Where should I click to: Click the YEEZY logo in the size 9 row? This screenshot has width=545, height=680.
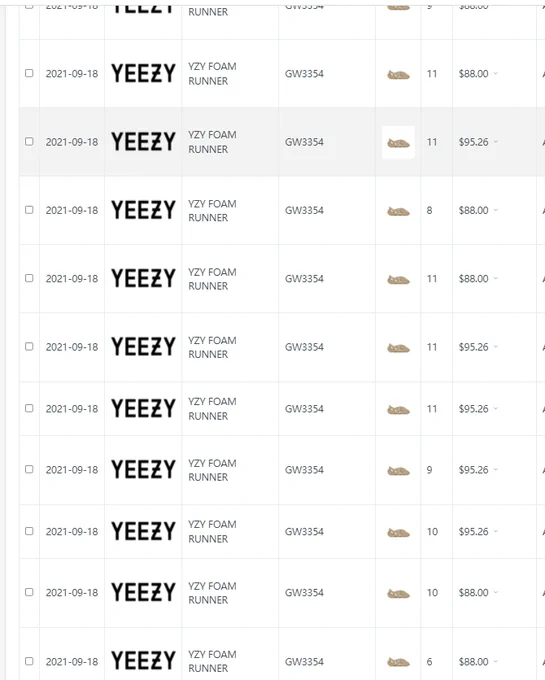pos(144,470)
